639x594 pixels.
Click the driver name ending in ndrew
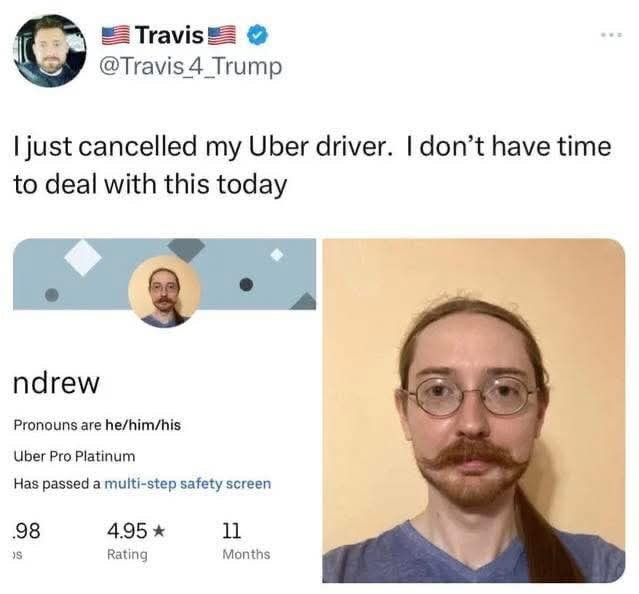tap(56, 383)
